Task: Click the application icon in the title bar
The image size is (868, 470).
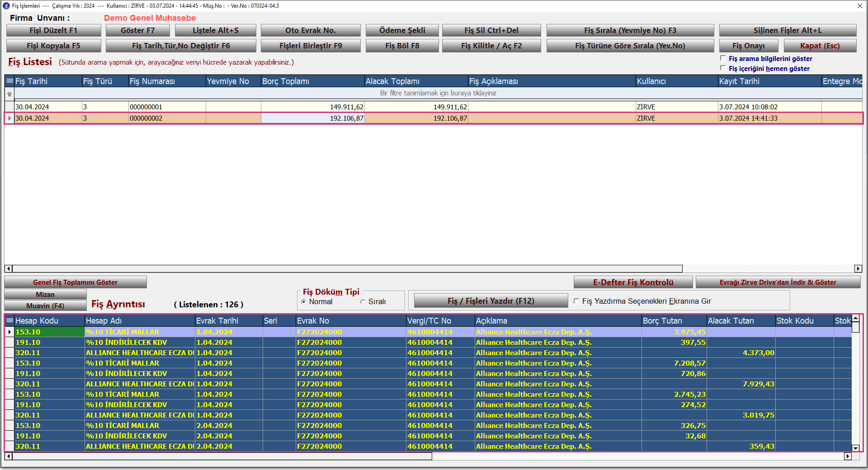Action: pyautogui.click(x=6, y=6)
